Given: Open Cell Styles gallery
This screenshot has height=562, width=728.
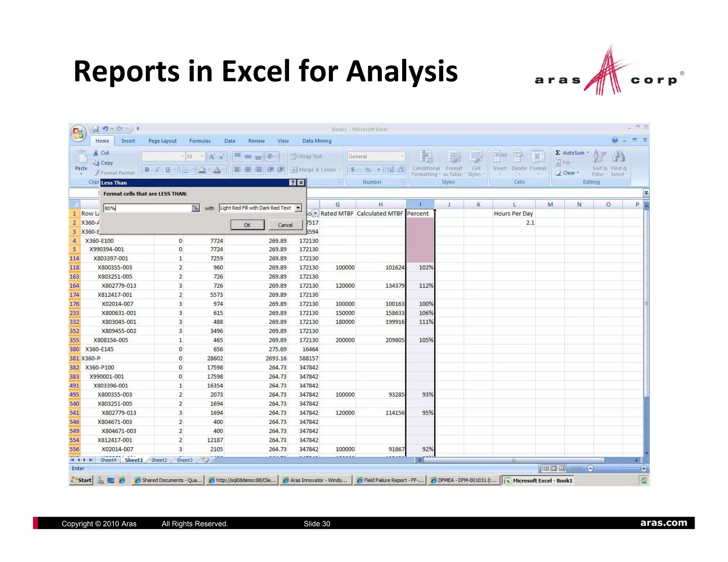Looking at the screenshot, I should 476,163.
